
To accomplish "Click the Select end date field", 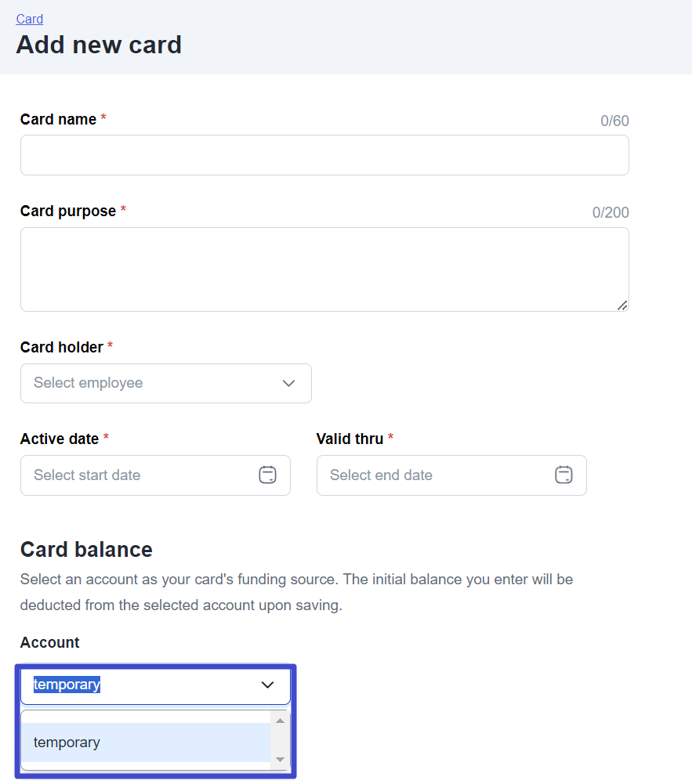I will (x=437, y=475).
